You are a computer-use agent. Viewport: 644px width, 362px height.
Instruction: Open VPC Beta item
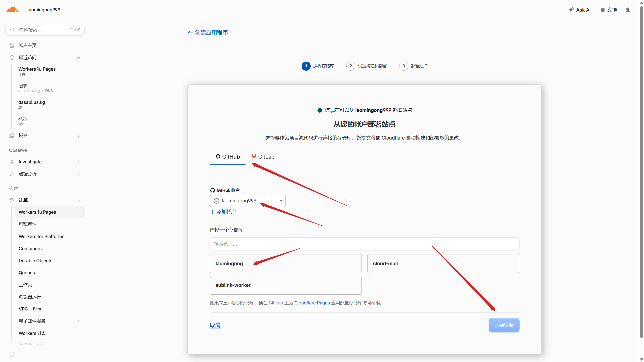click(x=31, y=309)
